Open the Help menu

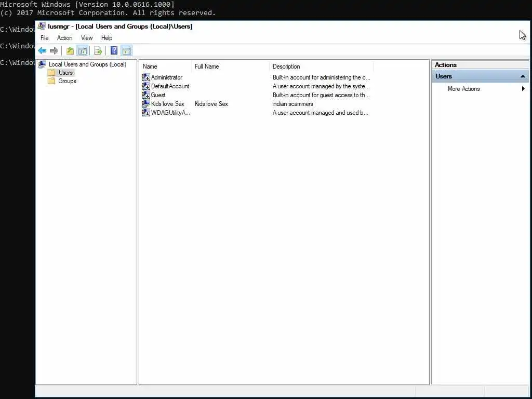(107, 38)
